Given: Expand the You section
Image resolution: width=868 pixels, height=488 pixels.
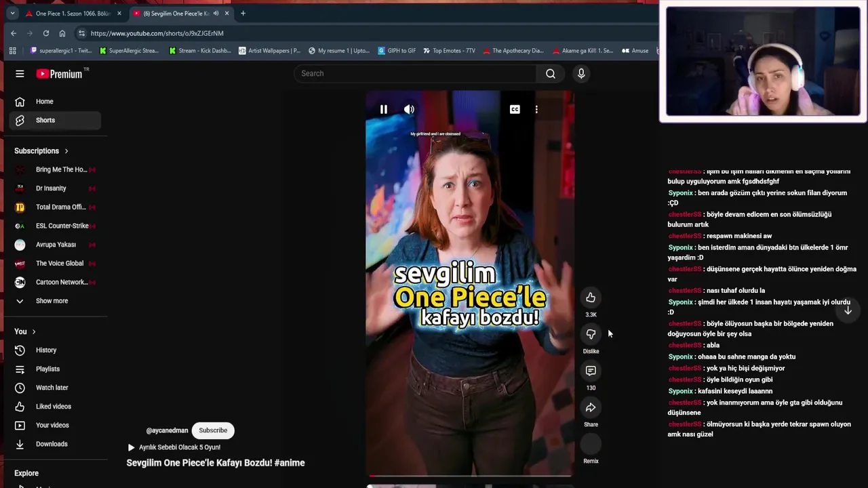Looking at the screenshot, I should click(25, 331).
